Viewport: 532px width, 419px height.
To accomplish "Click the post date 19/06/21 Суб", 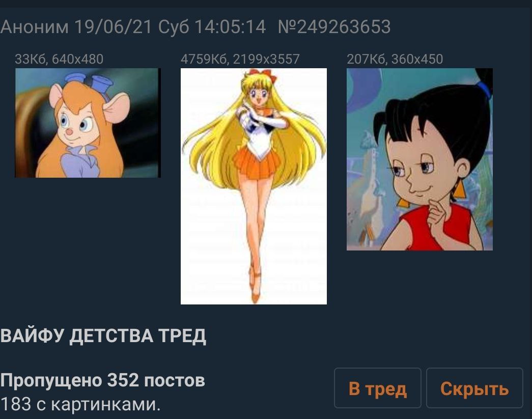I will pyautogui.click(x=131, y=26).
